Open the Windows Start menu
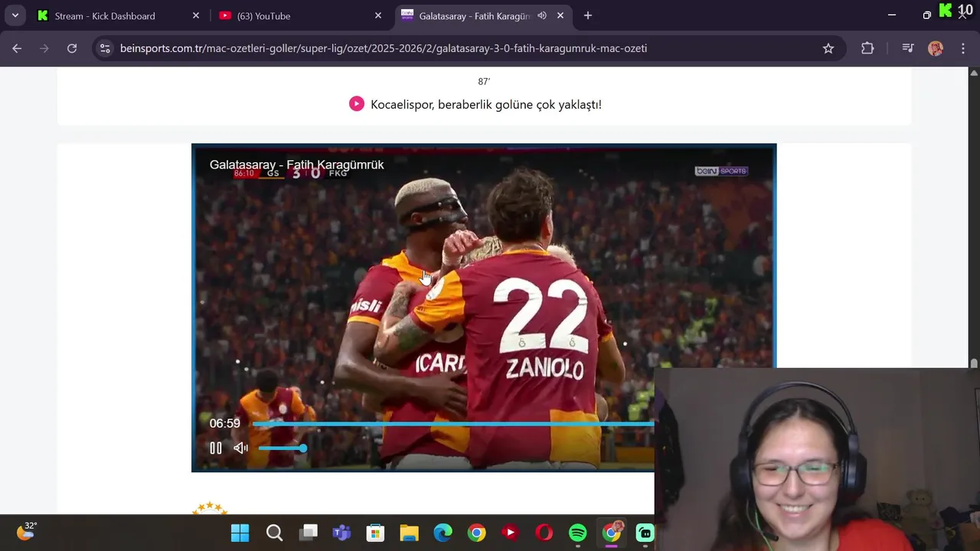The height and width of the screenshot is (551, 980). 240,533
